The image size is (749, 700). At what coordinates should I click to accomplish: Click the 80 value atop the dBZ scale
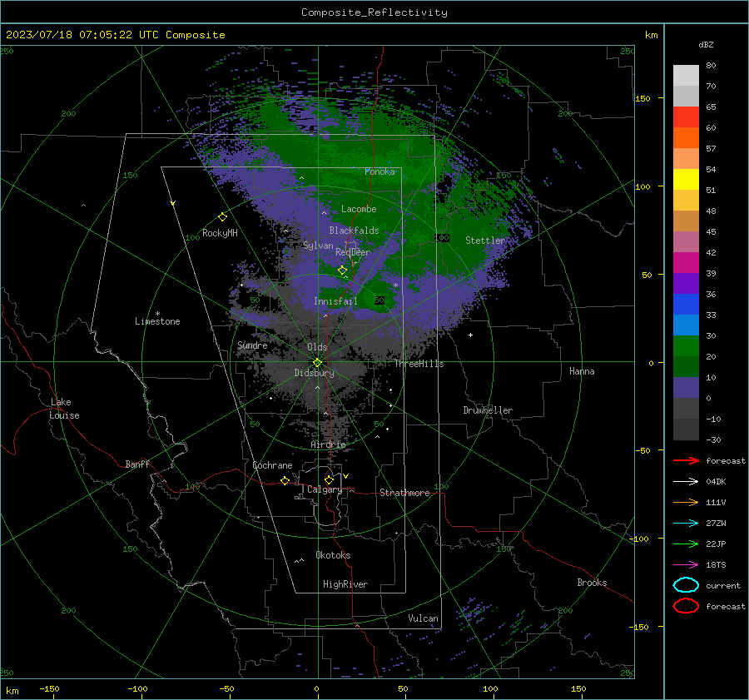pos(711,66)
